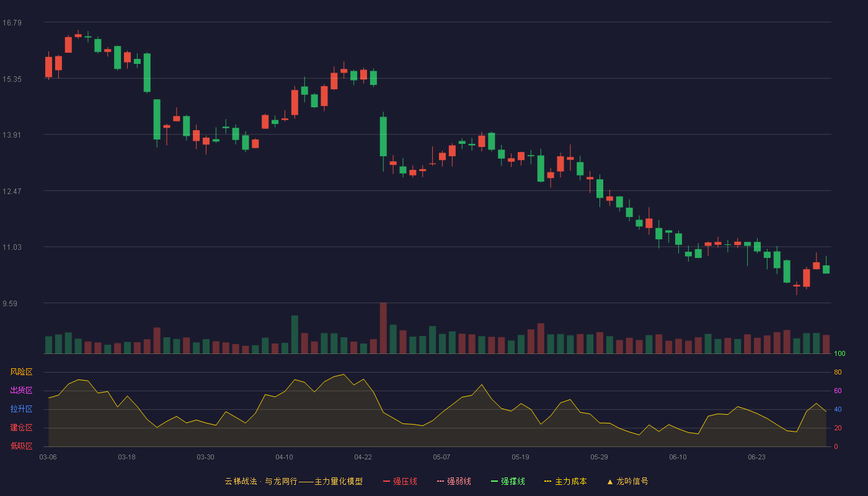Click the 11.03 price axis label
Viewport: 868px width, 496px height.
(12, 247)
